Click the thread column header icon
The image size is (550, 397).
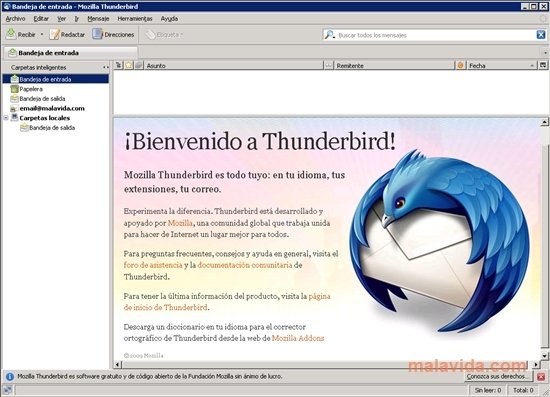pos(119,65)
